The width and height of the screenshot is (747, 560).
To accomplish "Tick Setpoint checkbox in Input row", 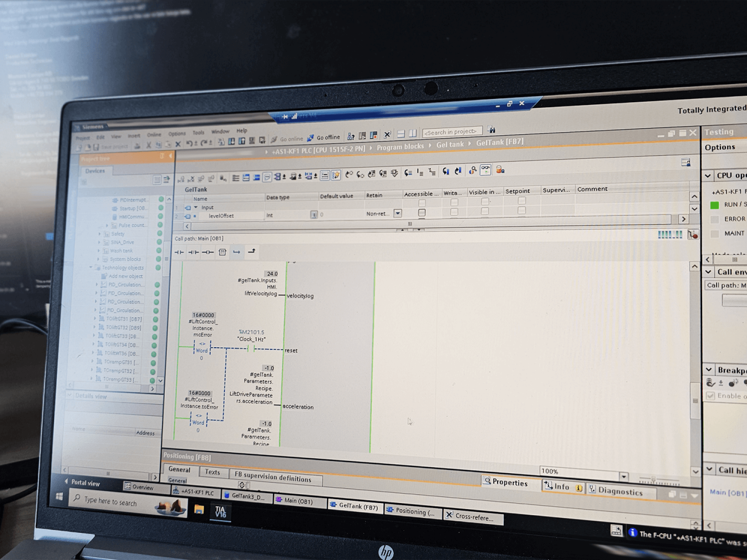I will (522, 200).
